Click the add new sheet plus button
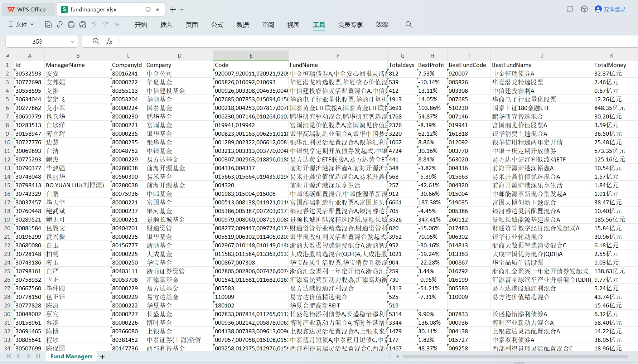The height and width of the screenshot is (364, 638). tap(102, 356)
